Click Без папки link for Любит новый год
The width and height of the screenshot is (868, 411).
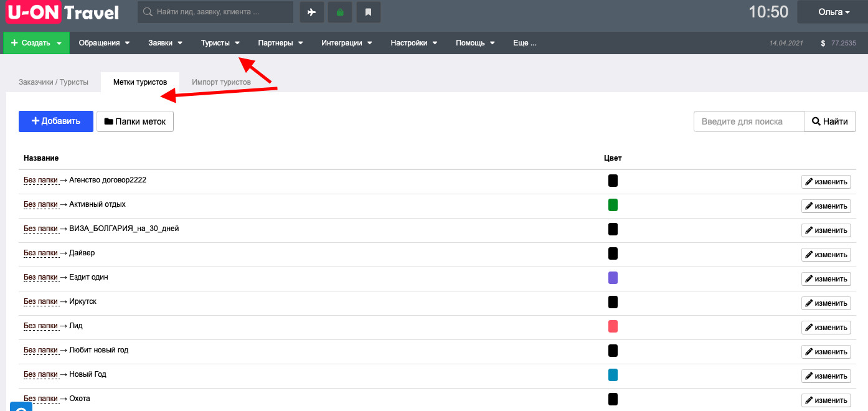click(40, 350)
